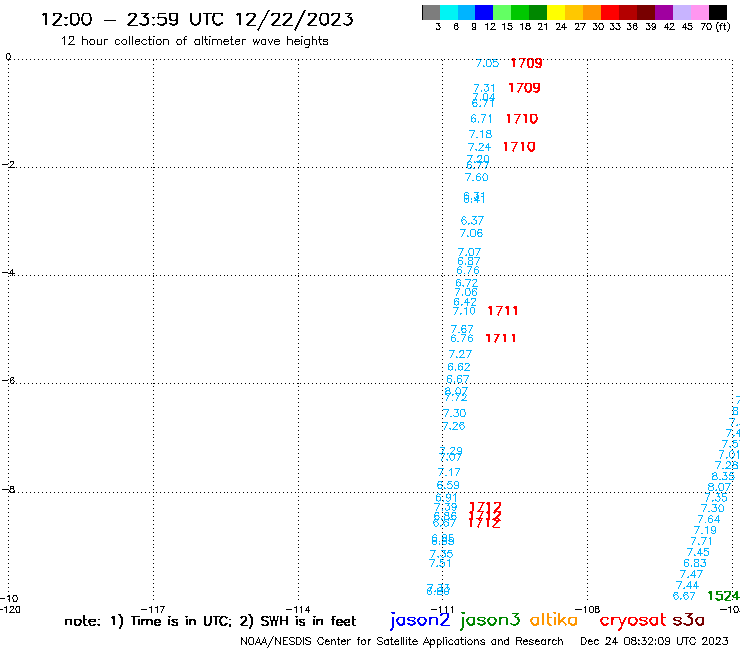Image resolution: width=740 pixels, height=650 pixels.
Task: Click time stamp 1711 beside 6.76
Action: coord(501,338)
